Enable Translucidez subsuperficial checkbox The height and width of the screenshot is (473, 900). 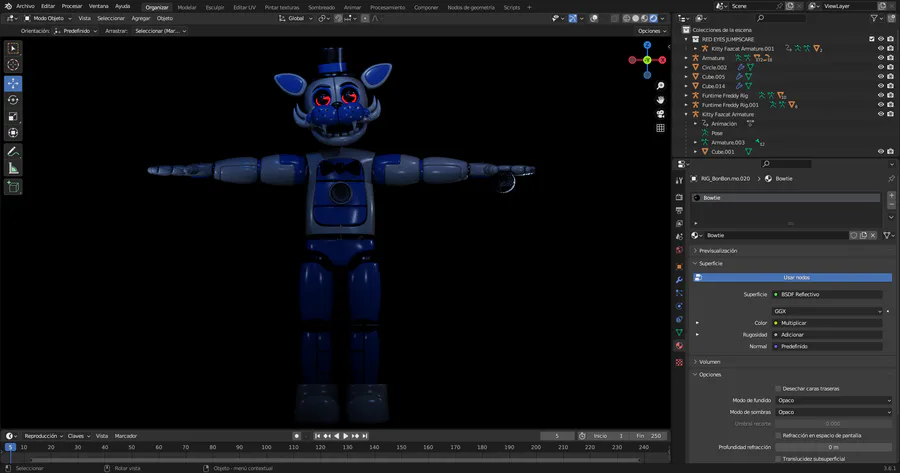pos(778,459)
